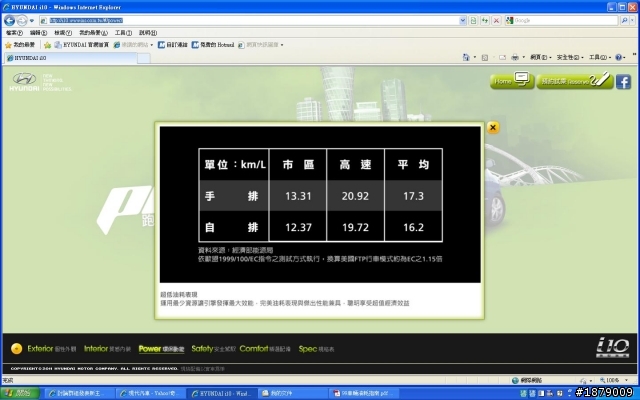The image size is (640, 400).
Task: Select the 20.92 highway value cell
Action: point(355,196)
